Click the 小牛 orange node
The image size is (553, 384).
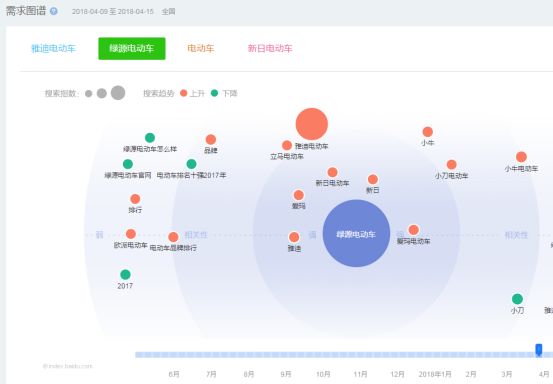427,132
